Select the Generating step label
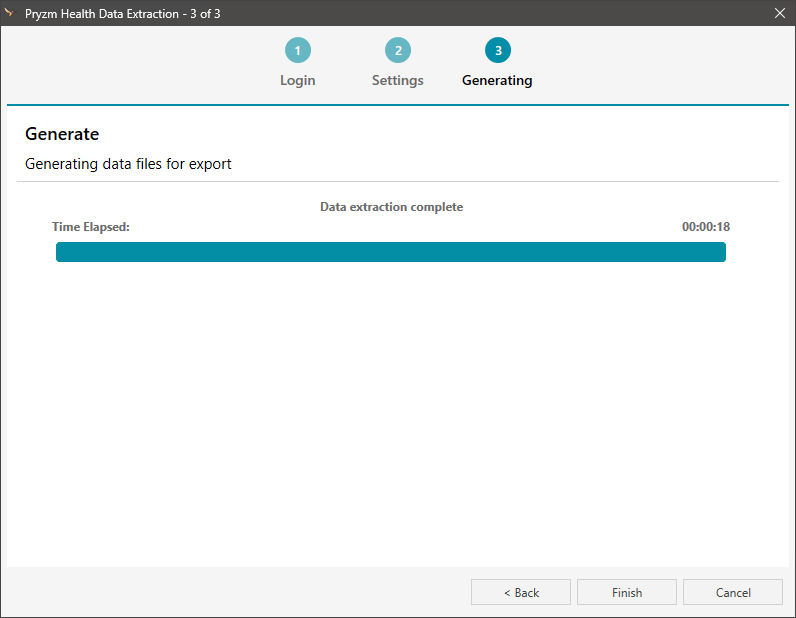This screenshot has height=618, width=796. (497, 80)
